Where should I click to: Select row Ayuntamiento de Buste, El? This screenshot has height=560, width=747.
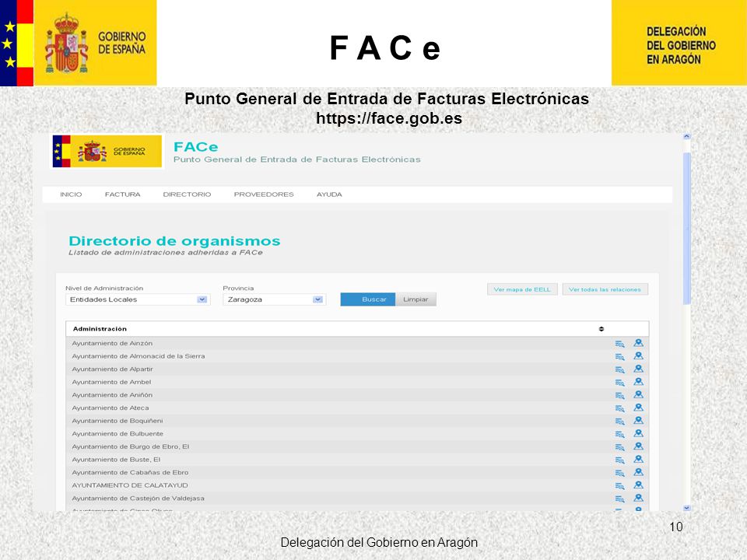click(x=357, y=460)
